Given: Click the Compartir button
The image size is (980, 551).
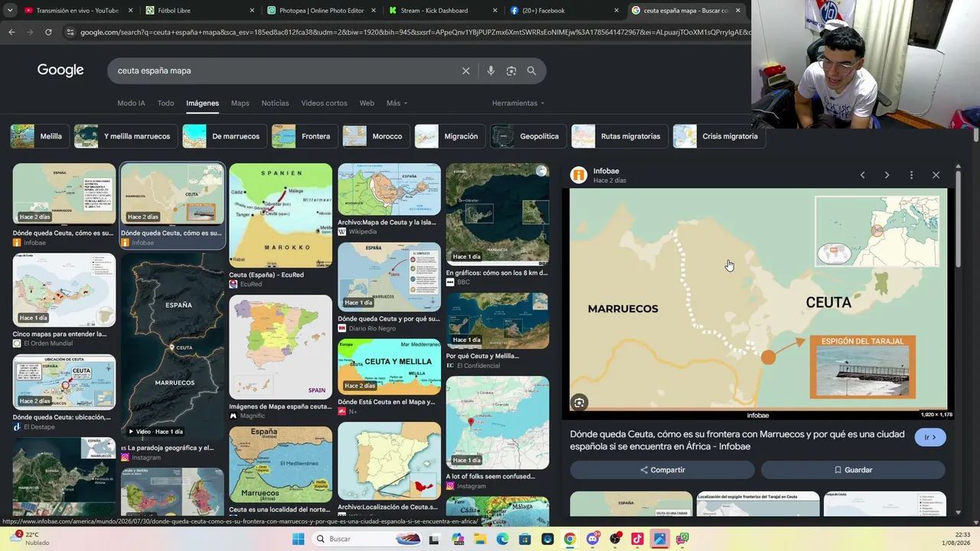Looking at the screenshot, I should point(662,470).
